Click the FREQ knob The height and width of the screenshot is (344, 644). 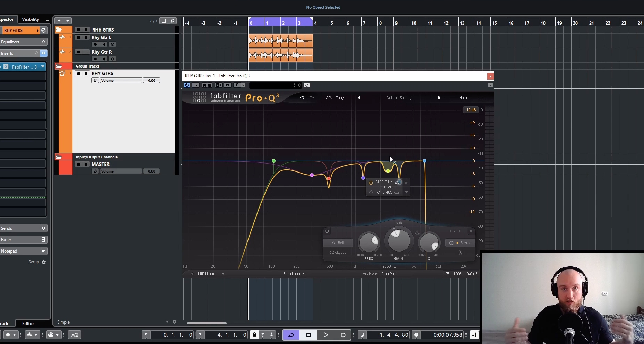pos(369,242)
